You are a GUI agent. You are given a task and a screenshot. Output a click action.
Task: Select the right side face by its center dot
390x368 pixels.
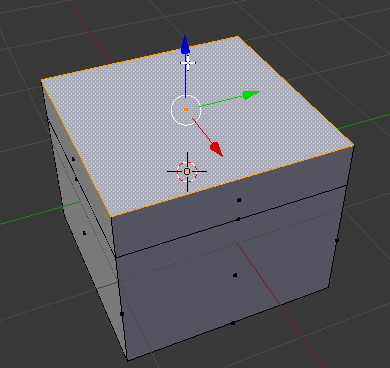[337, 240]
